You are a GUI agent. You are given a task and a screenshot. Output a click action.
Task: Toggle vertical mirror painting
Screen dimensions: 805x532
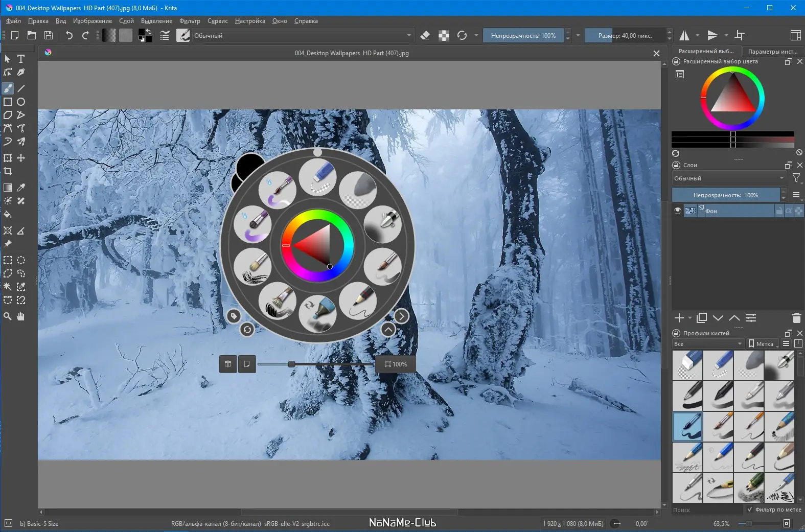(x=712, y=35)
